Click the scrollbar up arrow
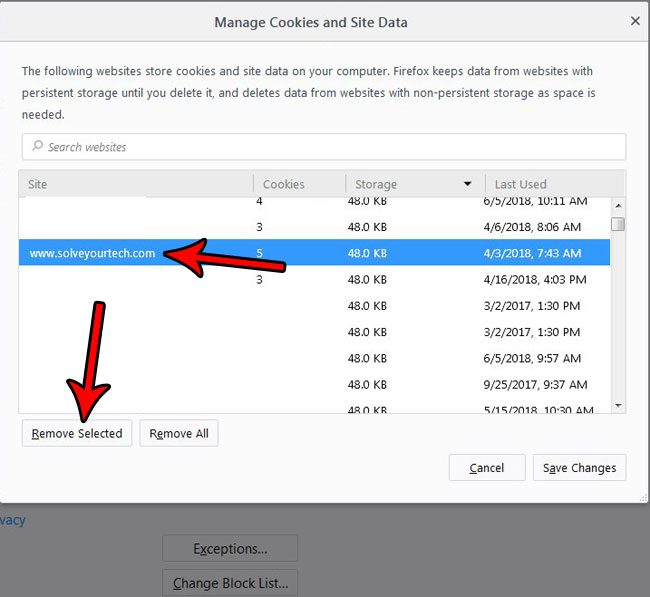 [618, 203]
